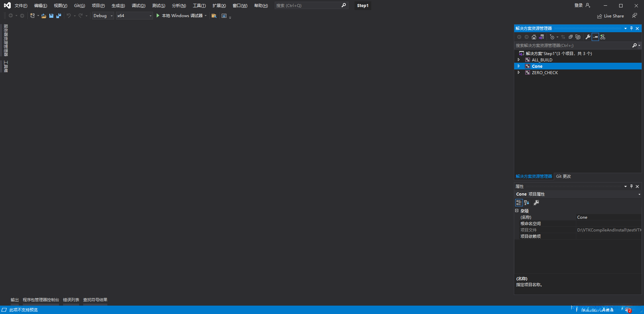Open the Debug configuration dropdown
The height and width of the screenshot is (314, 644).
[103, 16]
